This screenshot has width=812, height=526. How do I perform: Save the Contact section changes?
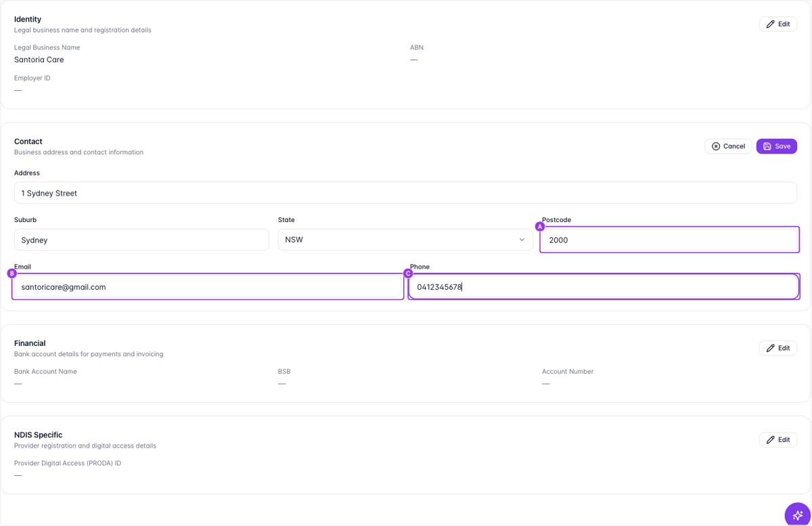point(777,146)
